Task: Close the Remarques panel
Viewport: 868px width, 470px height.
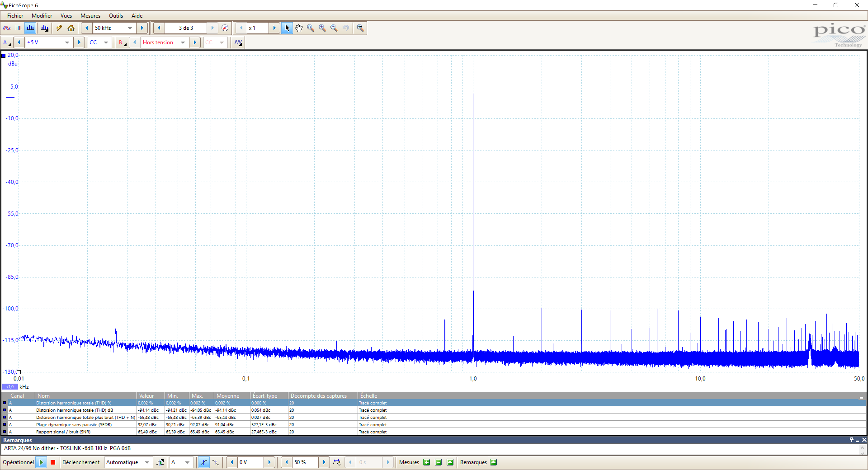Action: tap(864, 440)
